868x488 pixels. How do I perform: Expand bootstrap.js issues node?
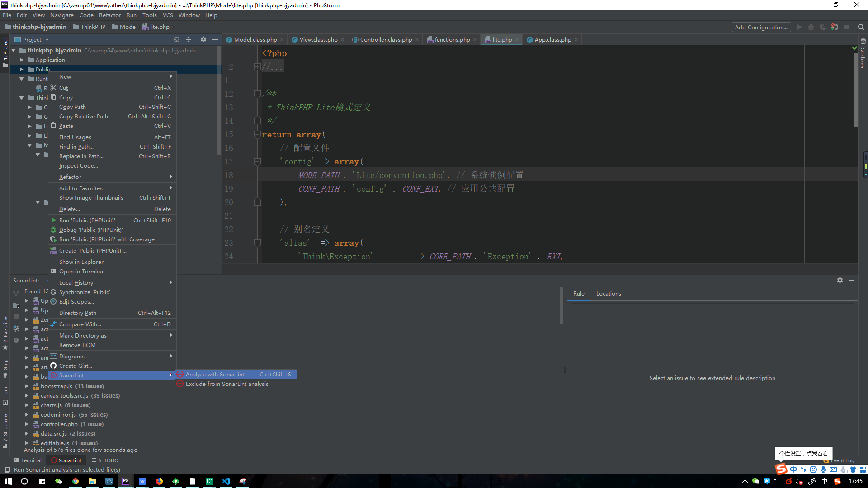tap(26, 386)
